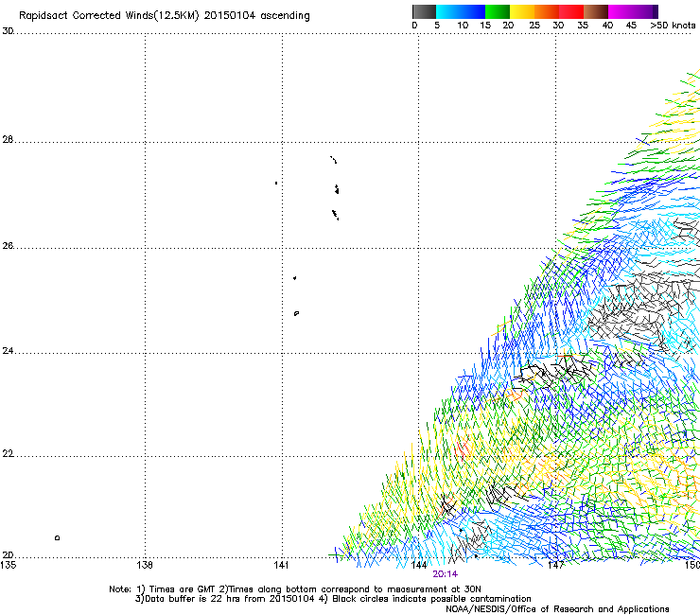Click the 138 longitude axis label
The height and width of the screenshot is (615, 700).
pyautogui.click(x=145, y=565)
